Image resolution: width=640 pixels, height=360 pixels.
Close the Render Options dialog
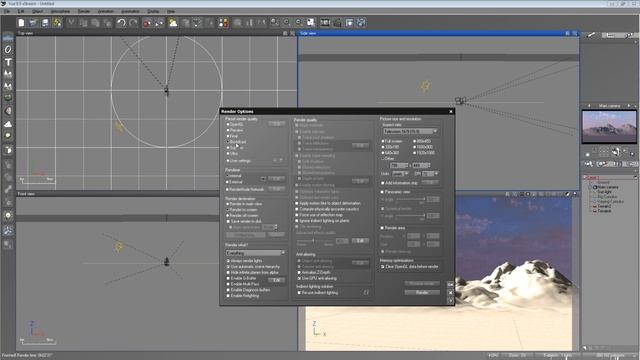tap(451, 111)
